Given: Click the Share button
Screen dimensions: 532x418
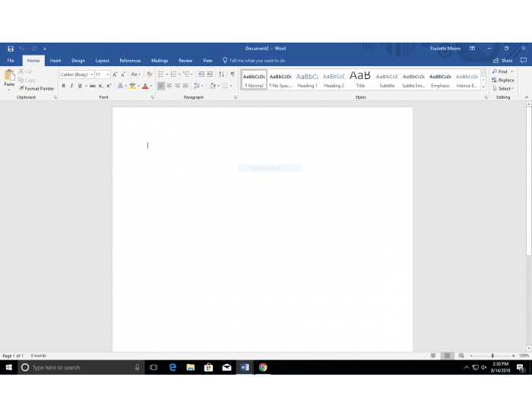Looking at the screenshot, I should 503,61.
